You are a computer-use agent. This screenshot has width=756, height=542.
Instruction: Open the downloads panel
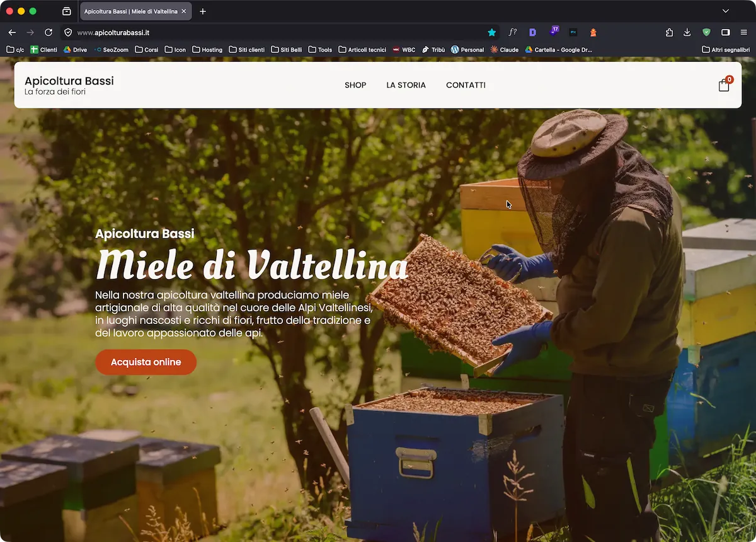click(x=687, y=32)
